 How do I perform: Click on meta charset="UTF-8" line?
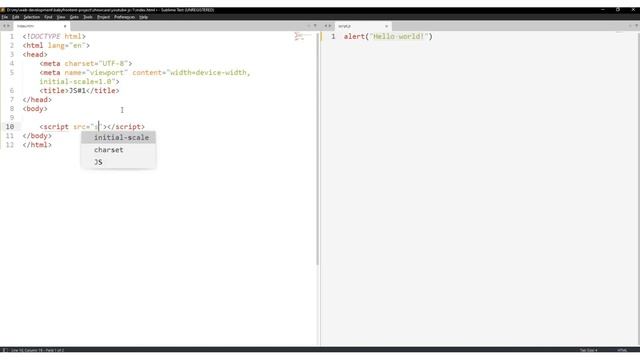click(x=86, y=63)
